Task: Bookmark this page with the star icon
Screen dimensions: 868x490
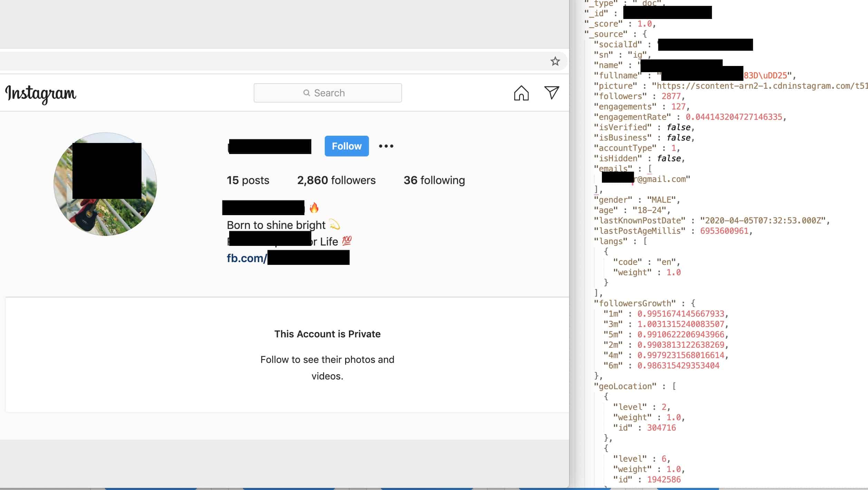Action: [555, 61]
